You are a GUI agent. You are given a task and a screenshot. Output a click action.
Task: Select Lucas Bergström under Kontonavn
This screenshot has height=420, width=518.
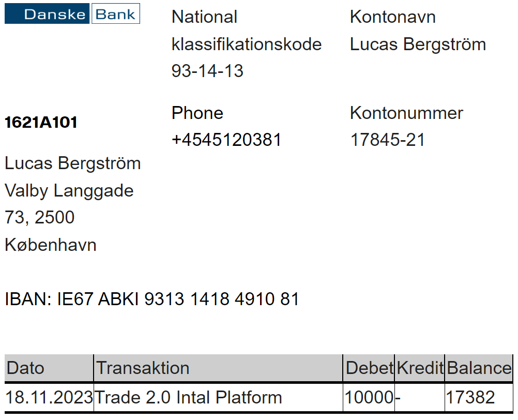point(418,44)
